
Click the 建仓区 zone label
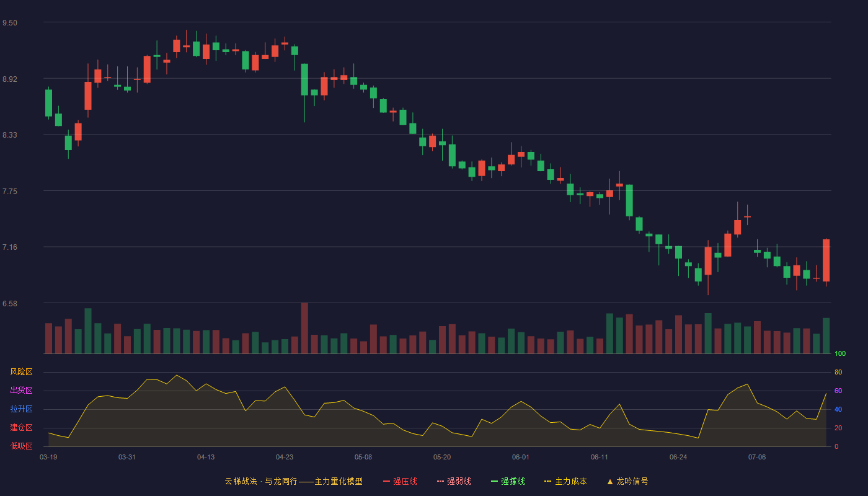pyautogui.click(x=21, y=428)
